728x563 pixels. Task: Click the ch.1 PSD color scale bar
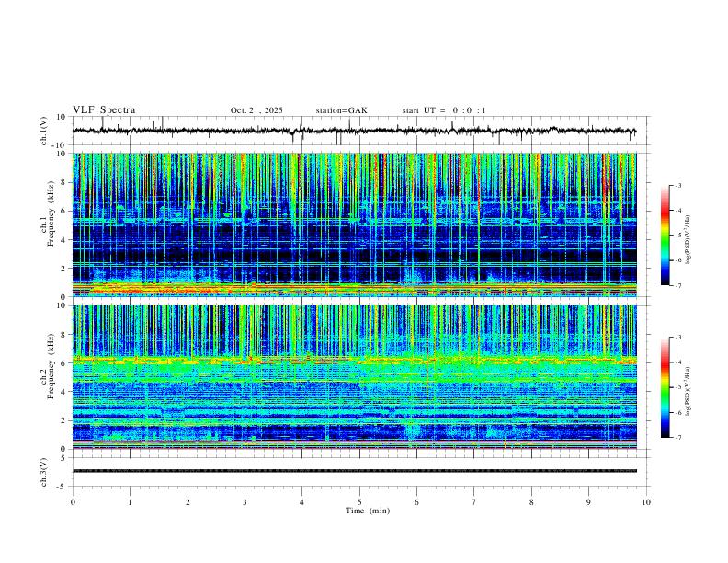[665, 236]
